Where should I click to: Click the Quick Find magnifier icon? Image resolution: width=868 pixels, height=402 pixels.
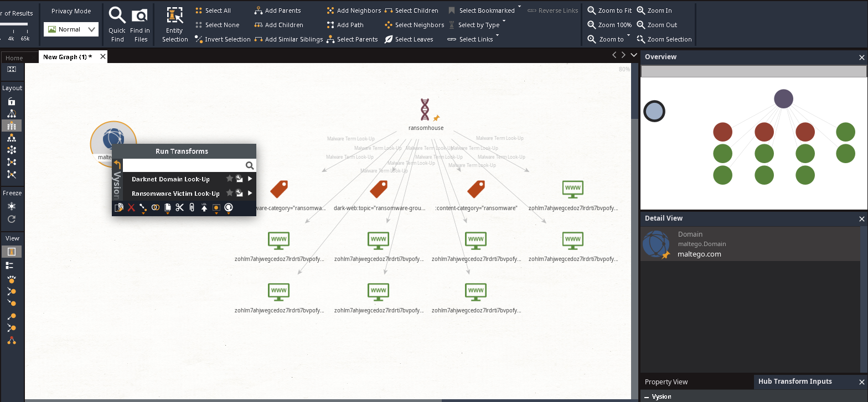pyautogui.click(x=117, y=15)
